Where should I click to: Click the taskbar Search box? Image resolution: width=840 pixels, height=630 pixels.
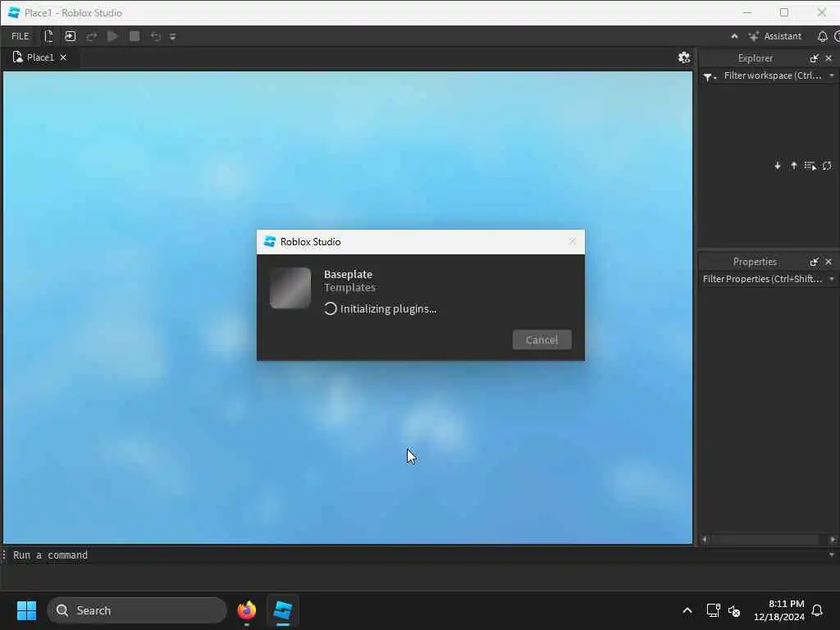click(137, 610)
